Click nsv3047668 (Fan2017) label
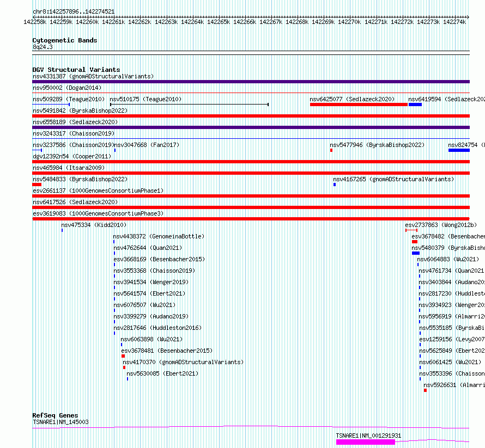 click(147, 145)
